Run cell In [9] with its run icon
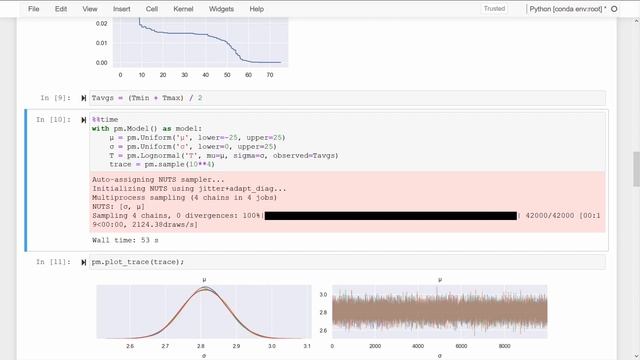 click(83, 98)
